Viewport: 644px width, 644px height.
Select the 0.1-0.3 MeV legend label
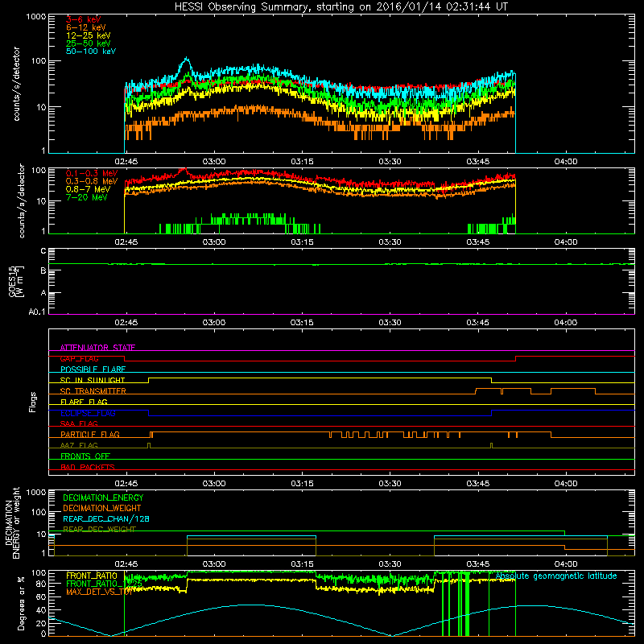point(92,173)
